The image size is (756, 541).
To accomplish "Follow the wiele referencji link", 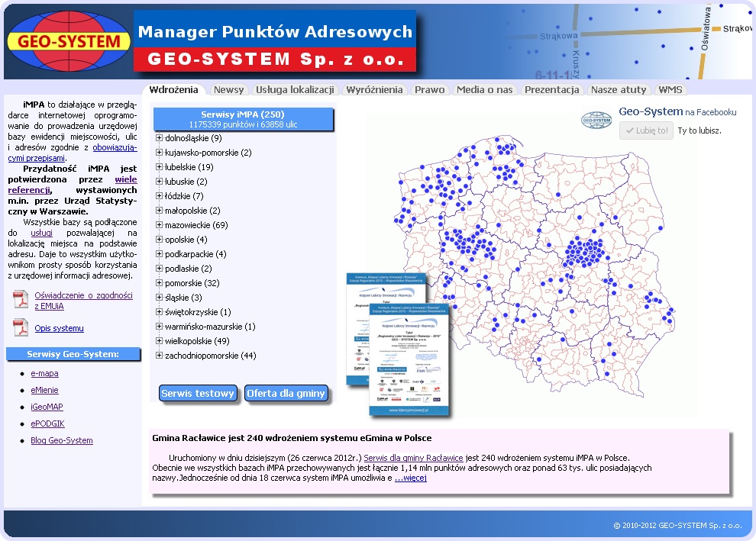I will 126,179.
